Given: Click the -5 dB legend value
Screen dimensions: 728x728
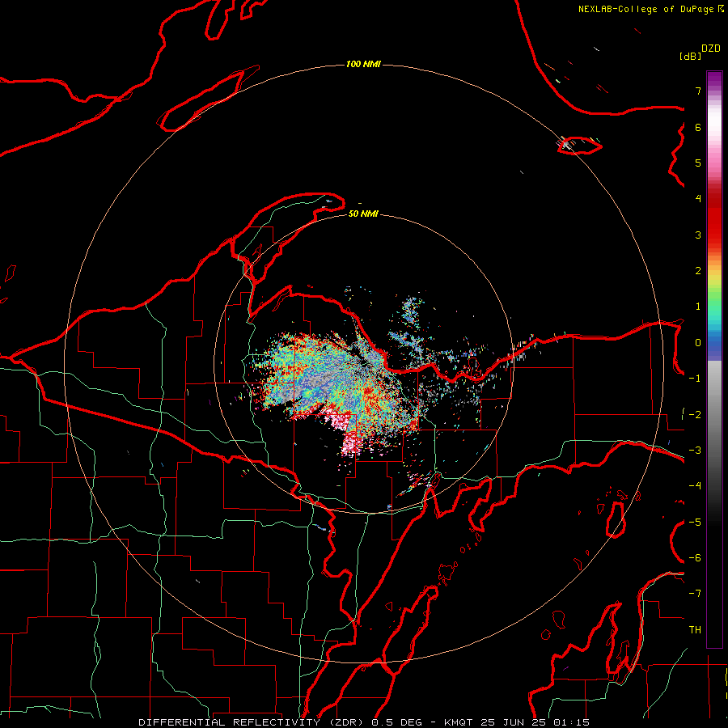Looking at the screenshot, I should click(695, 523).
